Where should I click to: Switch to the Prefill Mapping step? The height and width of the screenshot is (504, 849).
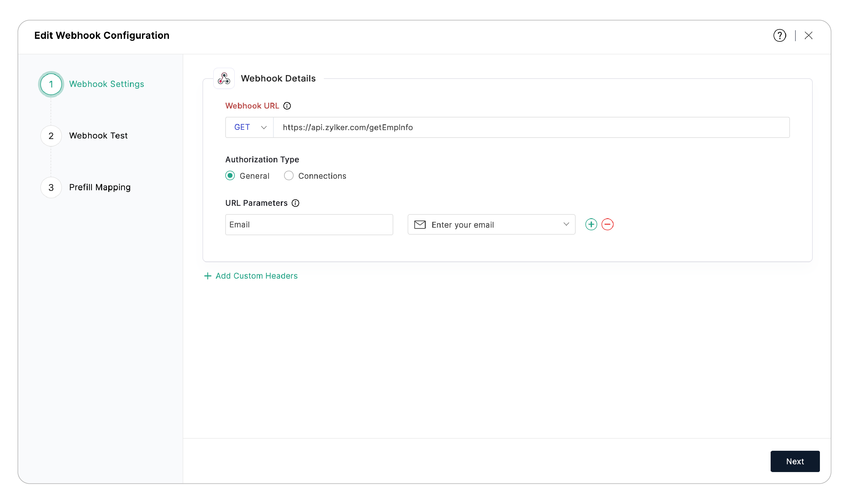pos(100,187)
